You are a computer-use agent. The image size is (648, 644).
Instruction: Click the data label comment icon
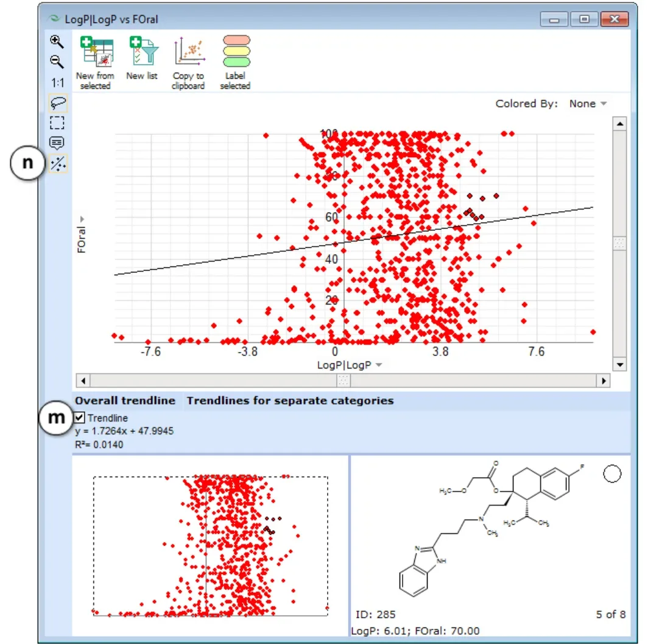pyautogui.click(x=57, y=143)
